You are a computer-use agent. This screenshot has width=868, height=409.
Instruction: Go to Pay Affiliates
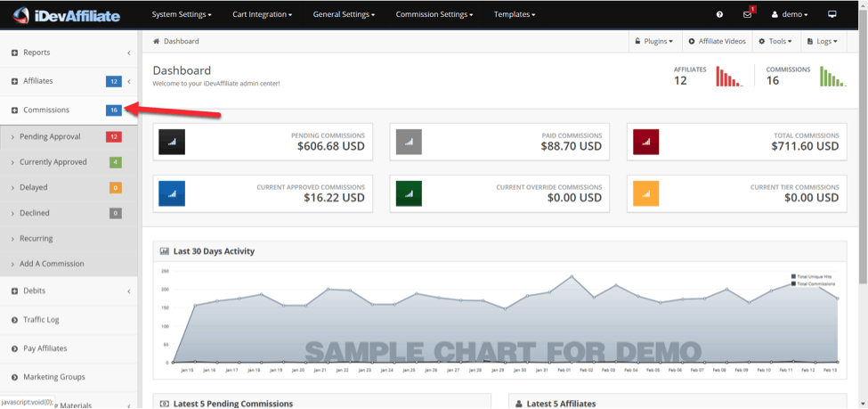pos(69,348)
